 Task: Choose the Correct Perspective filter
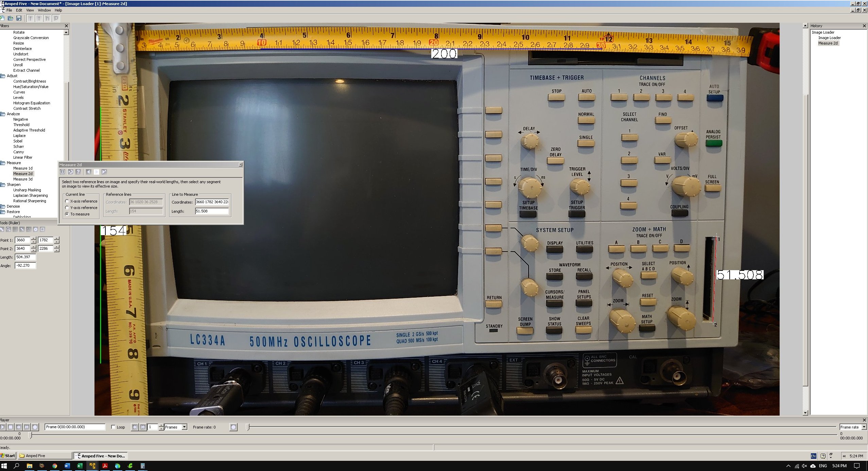(29, 59)
